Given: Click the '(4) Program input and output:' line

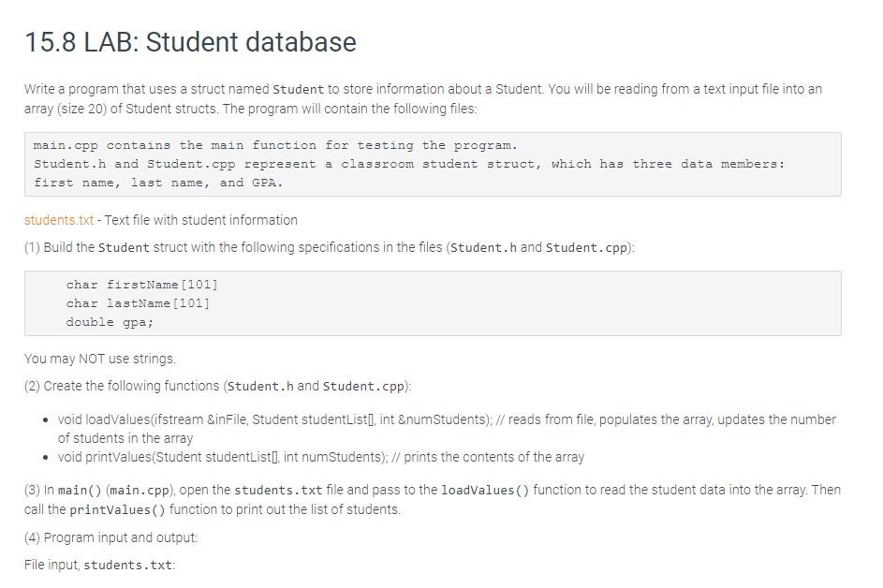Looking at the screenshot, I should tap(110, 537).
